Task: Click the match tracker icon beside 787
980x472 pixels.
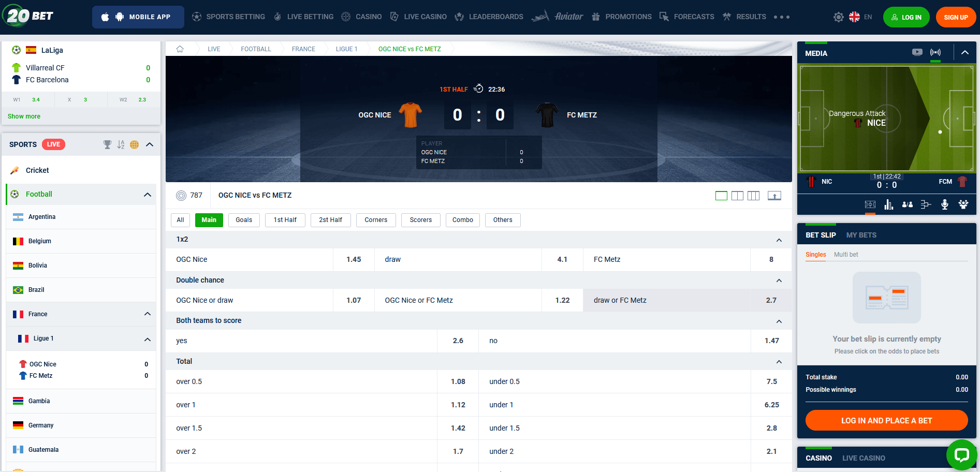Action: click(x=181, y=196)
